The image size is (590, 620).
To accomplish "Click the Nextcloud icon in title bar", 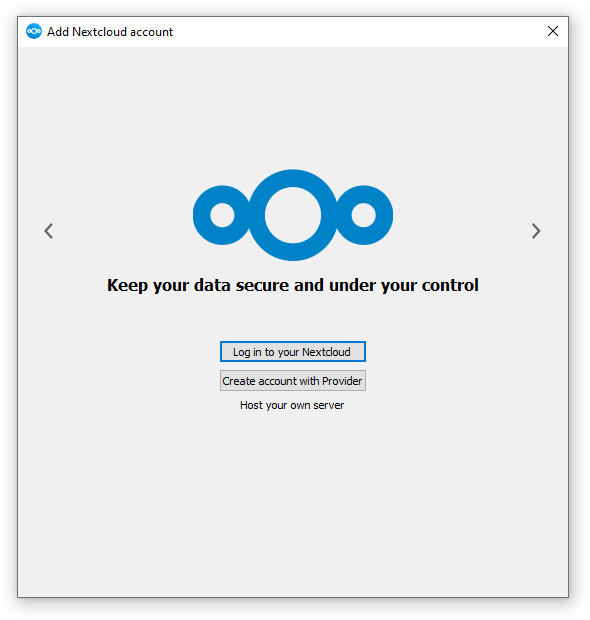I will (34, 31).
